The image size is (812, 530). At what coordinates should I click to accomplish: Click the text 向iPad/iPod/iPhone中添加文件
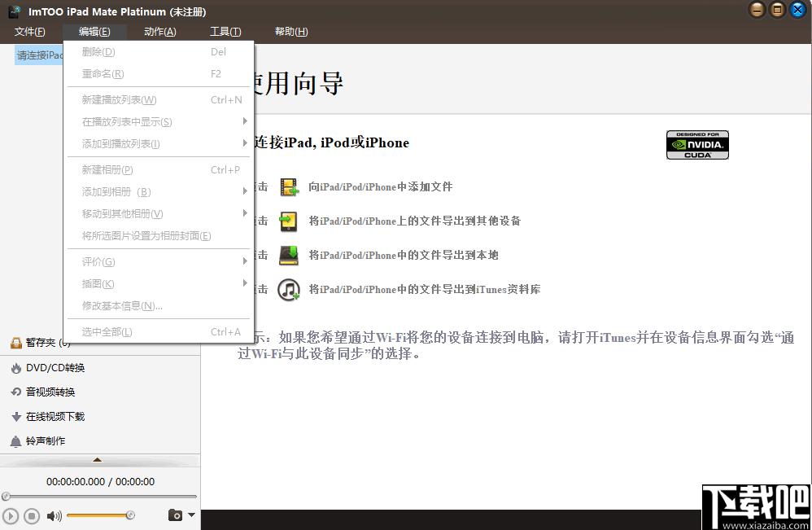click(380, 187)
